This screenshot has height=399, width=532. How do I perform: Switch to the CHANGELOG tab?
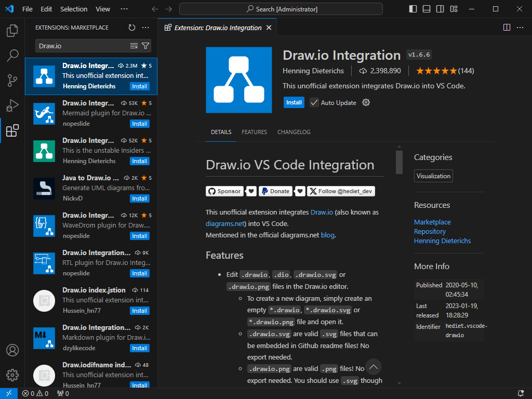point(294,132)
